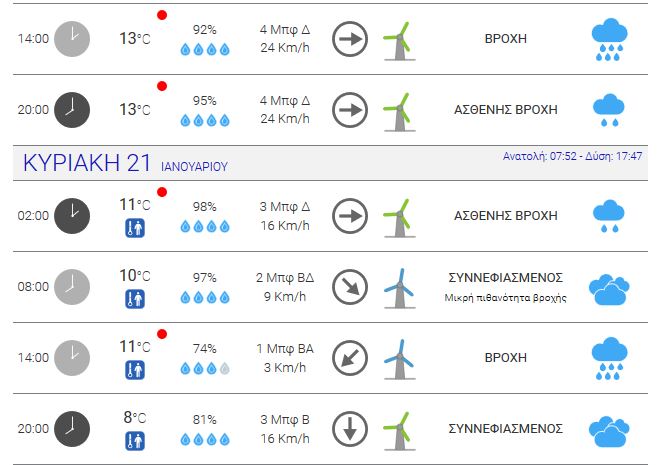Click the light rain cloud for Saturday 20:00
Image resolution: width=658 pixels, height=465 pixels.
609,110
